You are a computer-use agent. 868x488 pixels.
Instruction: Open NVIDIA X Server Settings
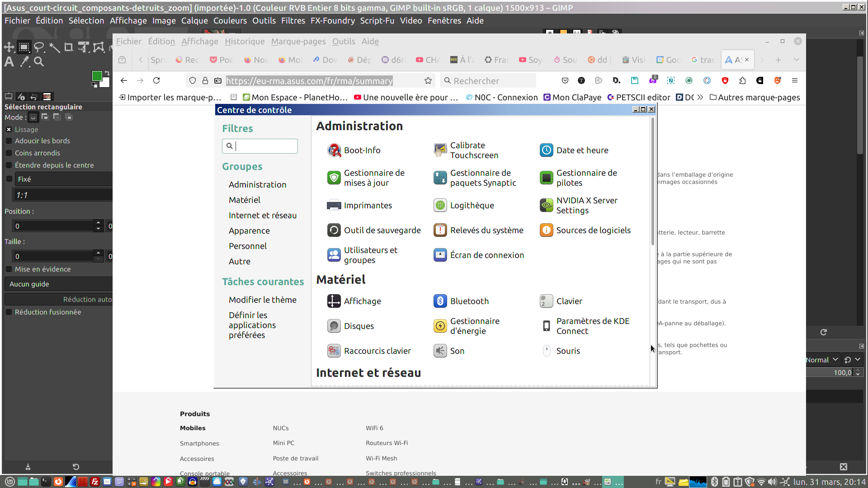coord(586,205)
